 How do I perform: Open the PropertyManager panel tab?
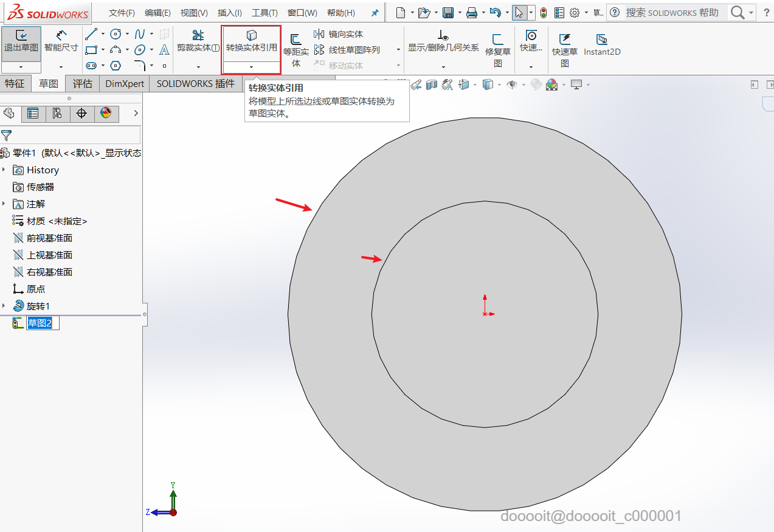33,113
